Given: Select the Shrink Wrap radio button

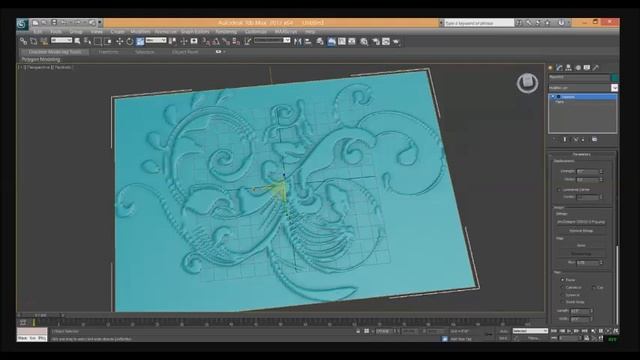Looking at the screenshot, I should [x=562, y=302].
